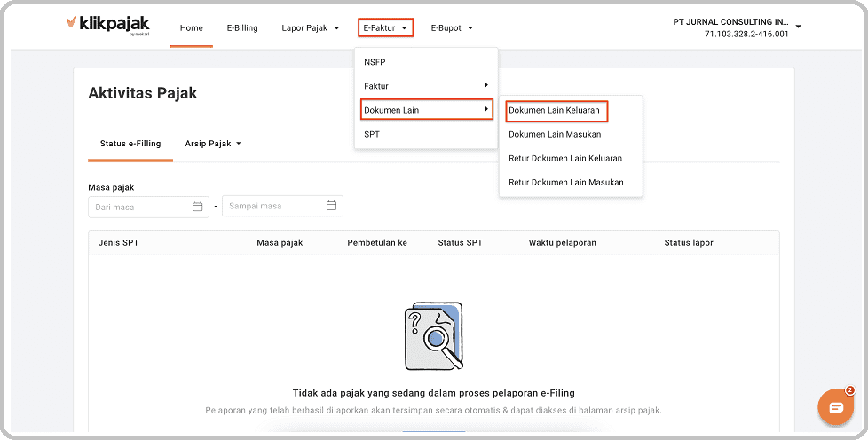Viewport: 868px width, 440px height.
Task: Click the empty-state document magnifier illustration
Action: click(x=434, y=336)
